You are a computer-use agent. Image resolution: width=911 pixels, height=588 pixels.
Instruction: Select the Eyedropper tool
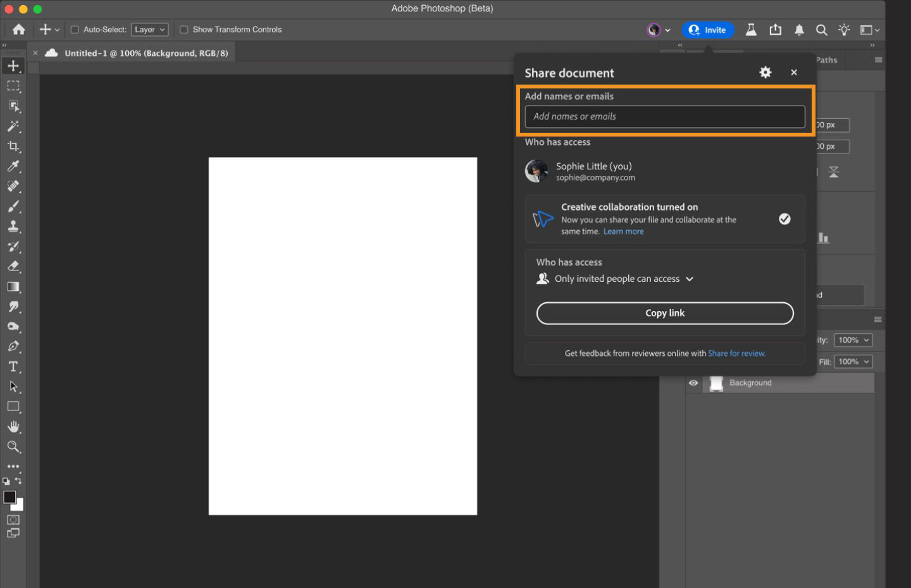[13, 166]
